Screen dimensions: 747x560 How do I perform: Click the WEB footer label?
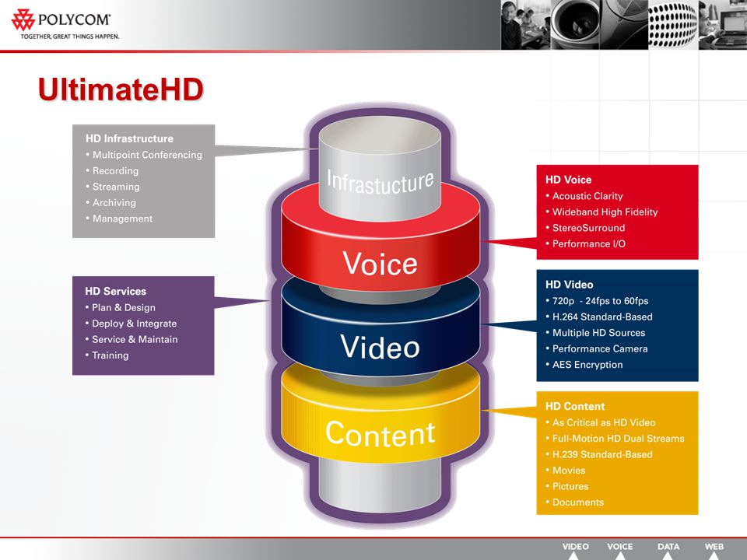714,547
